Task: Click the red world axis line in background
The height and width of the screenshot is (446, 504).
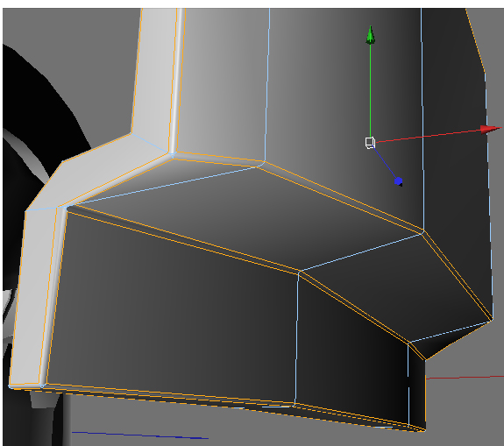Action: [x=465, y=378]
